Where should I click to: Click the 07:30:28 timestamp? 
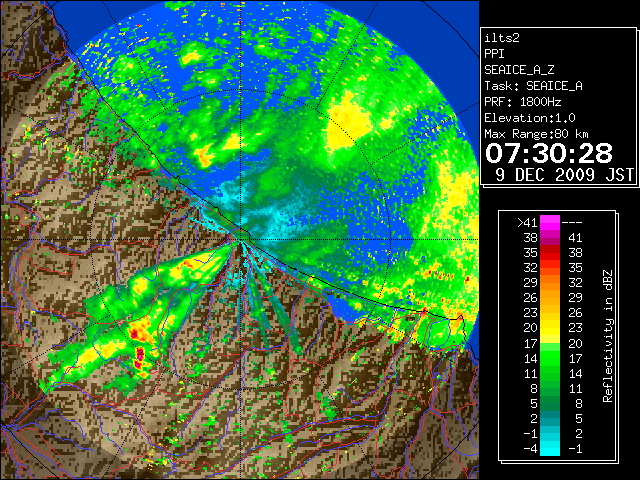tap(549, 153)
